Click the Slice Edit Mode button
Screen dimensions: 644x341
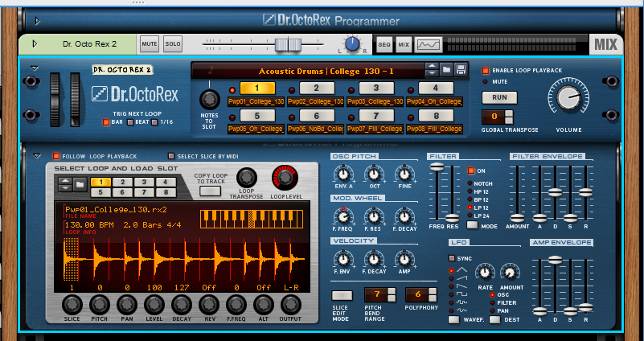(x=342, y=295)
